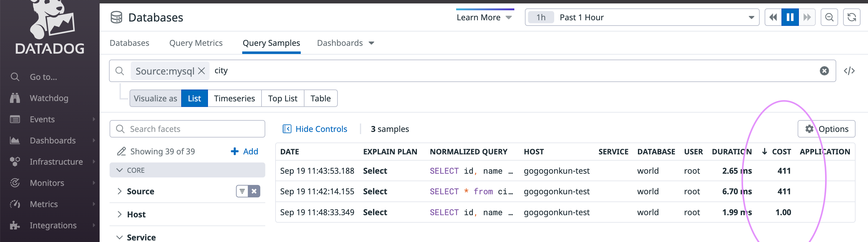
Task: Click the 'Showing 39 of 39' text
Action: [x=163, y=151]
